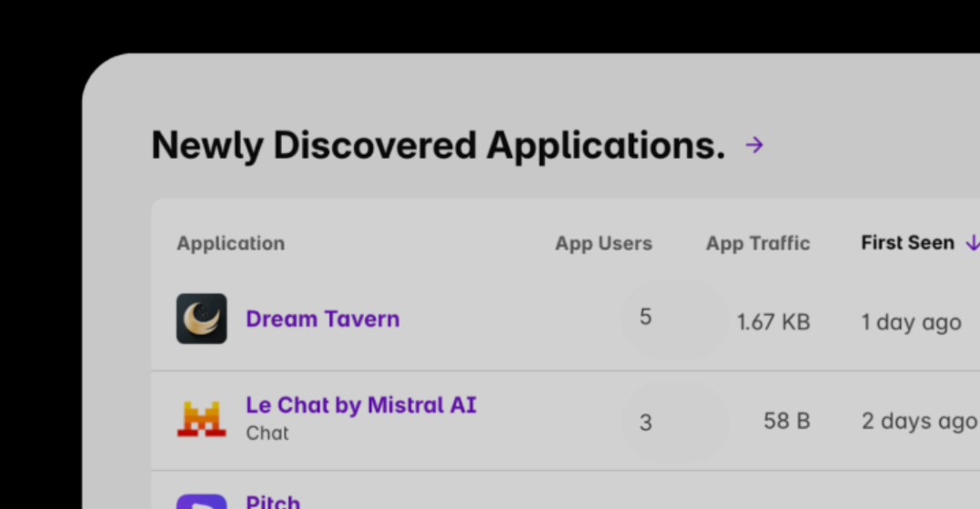Click the Dream Tavern moon icon
This screenshot has height=509, width=980.
[x=201, y=319]
